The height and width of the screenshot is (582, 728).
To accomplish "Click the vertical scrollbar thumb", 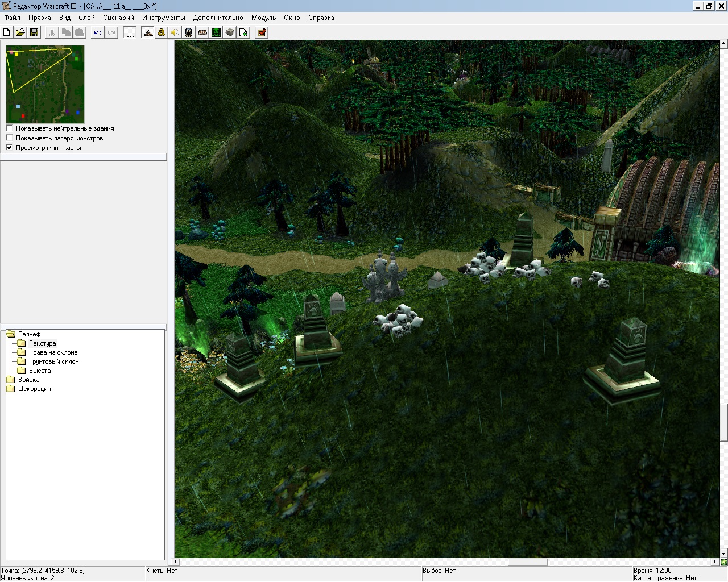I will (724, 422).
